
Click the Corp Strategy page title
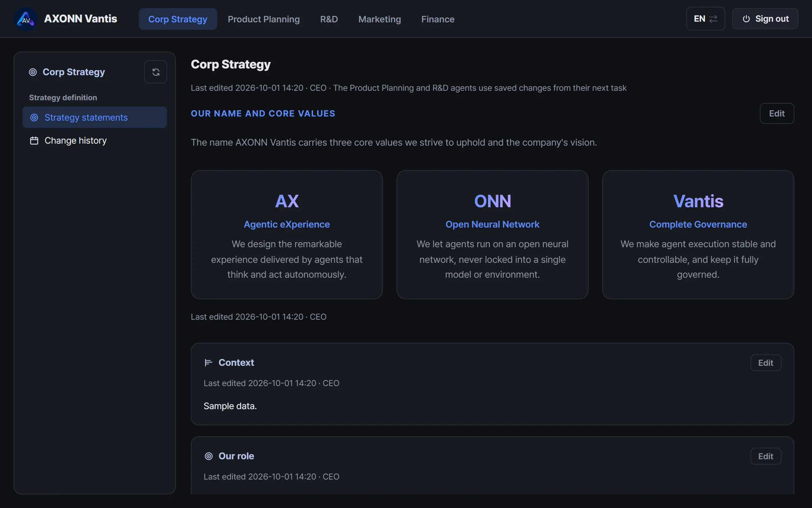coord(231,64)
